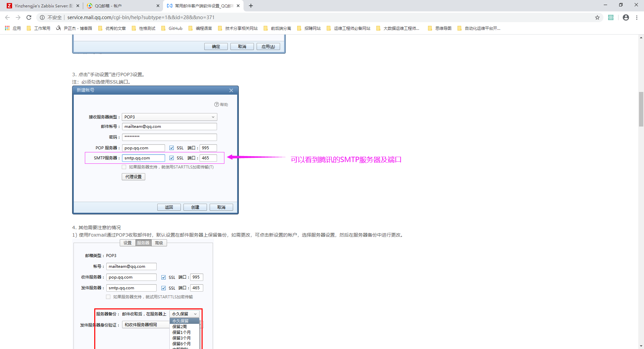Viewport: 644px width, 349px height.
Task: Toggle SSL checkbox for 收件服务器
Action: [x=163, y=278]
